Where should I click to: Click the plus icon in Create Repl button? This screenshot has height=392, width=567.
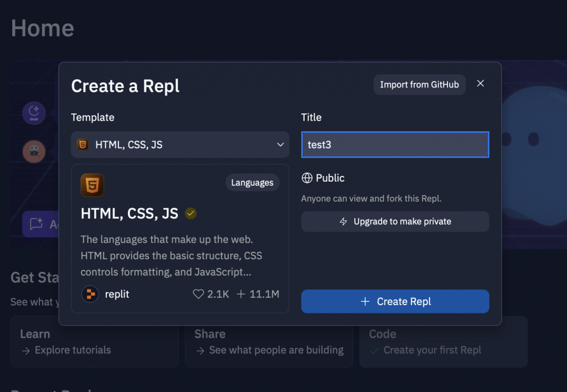pyautogui.click(x=365, y=302)
